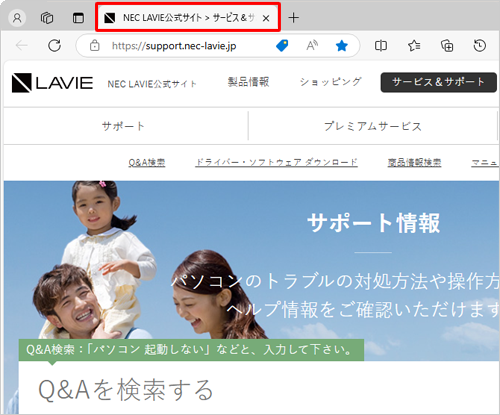Reload the page with refresh icon

click(x=54, y=46)
